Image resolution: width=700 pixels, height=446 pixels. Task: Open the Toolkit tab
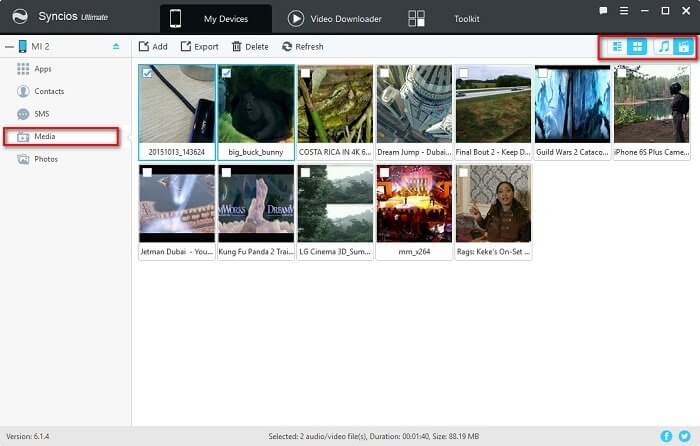[467, 19]
